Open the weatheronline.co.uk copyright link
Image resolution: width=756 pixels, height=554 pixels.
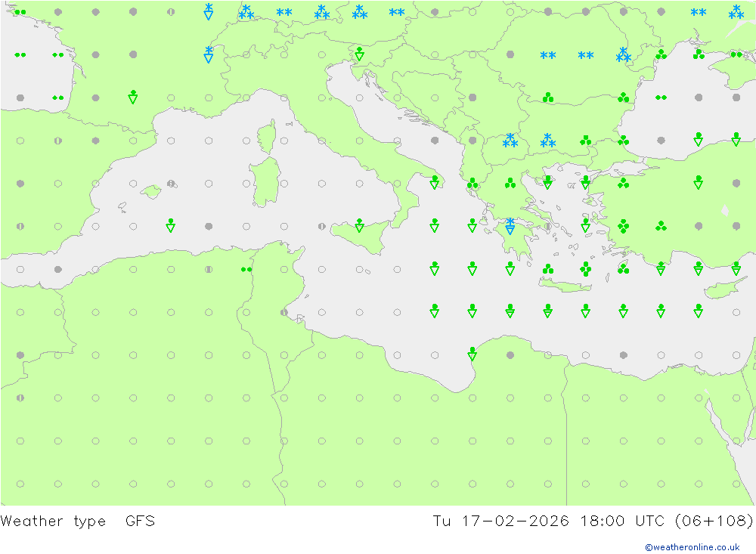pyautogui.click(x=692, y=546)
